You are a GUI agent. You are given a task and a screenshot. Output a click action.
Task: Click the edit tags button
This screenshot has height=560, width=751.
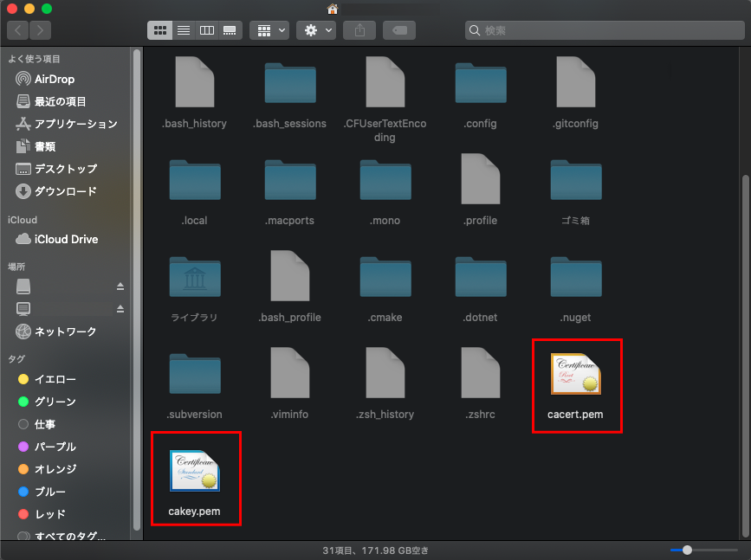[399, 30]
